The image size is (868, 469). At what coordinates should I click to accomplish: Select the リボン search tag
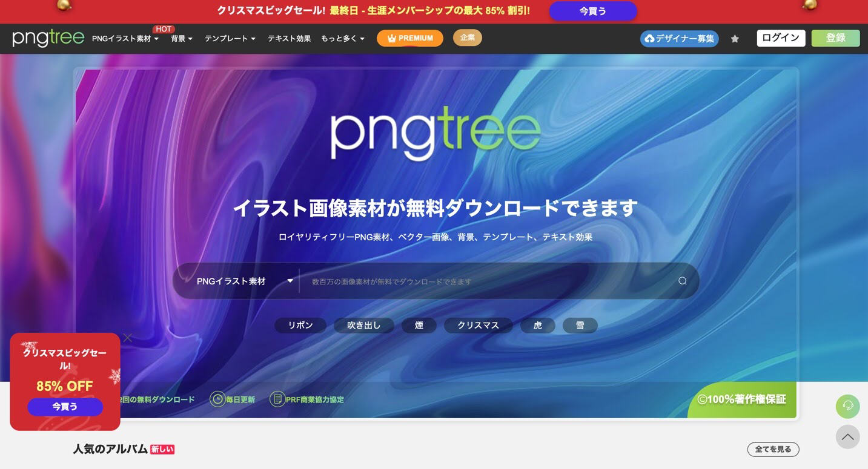[x=300, y=326]
